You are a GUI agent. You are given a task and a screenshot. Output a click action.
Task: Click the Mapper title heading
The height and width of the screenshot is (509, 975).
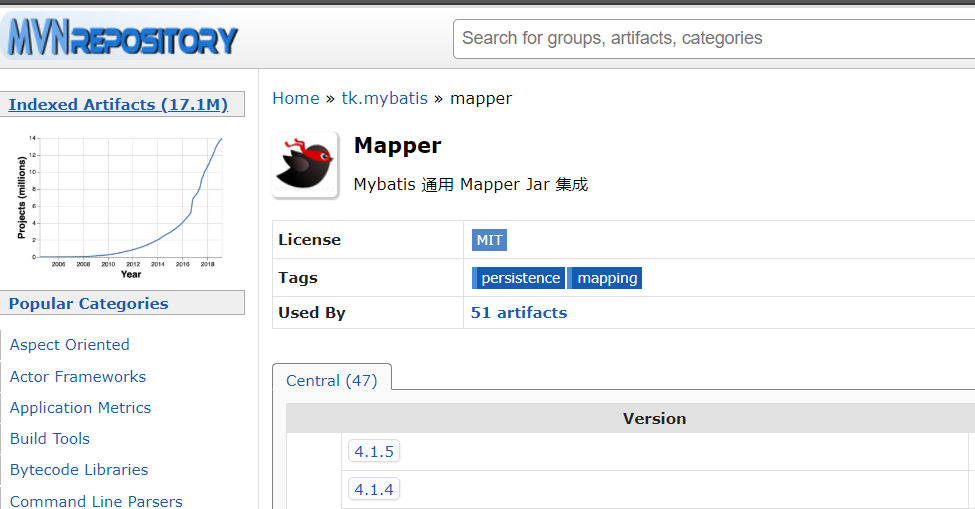point(397,145)
